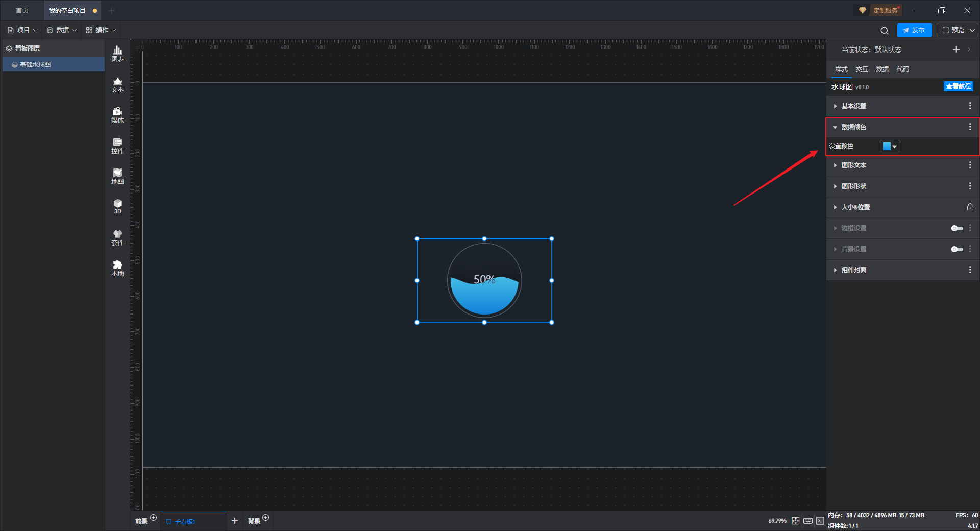Switch to the 样式 tab
The width and height of the screenshot is (980, 531).
[x=841, y=69]
